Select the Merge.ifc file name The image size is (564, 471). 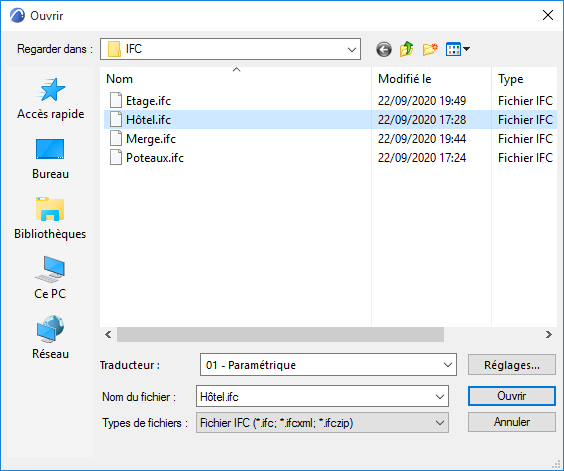coord(151,139)
